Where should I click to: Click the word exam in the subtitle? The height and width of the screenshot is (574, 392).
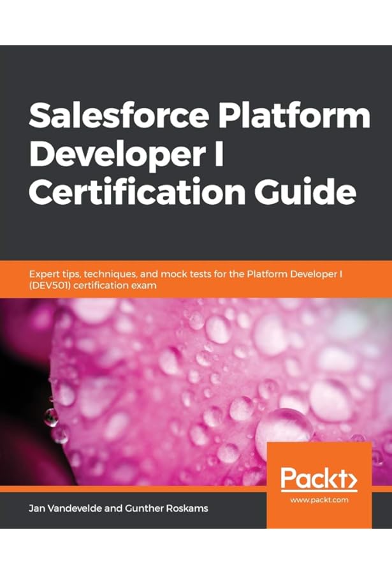point(145,286)
